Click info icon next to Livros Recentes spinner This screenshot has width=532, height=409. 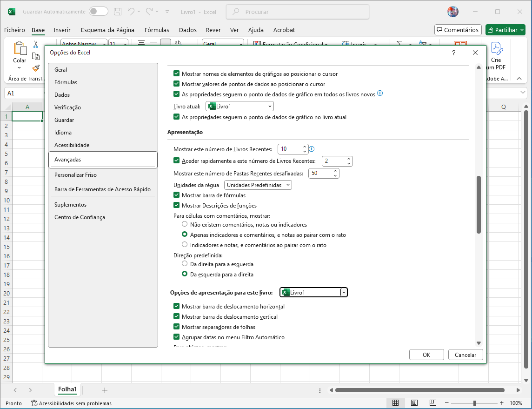pos(312,149)
